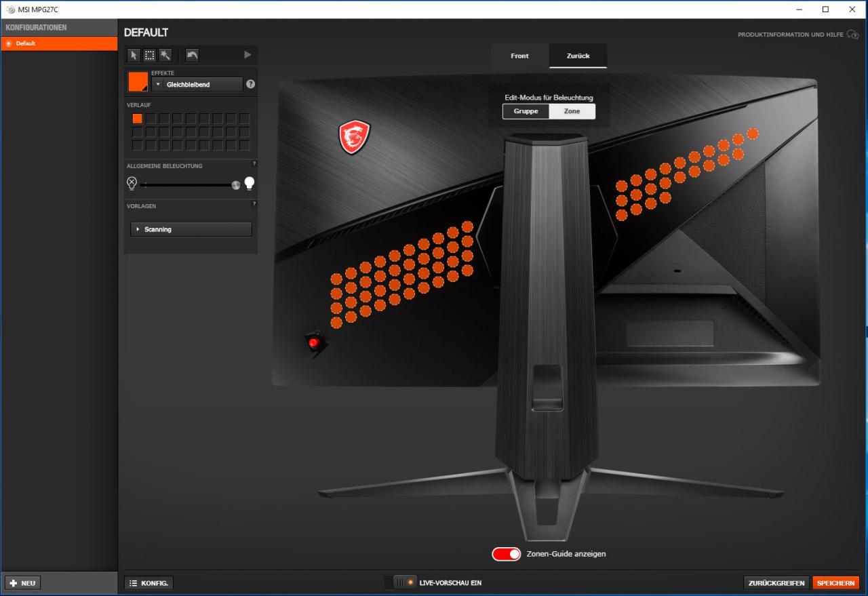Click the undo arrow icon
This screenshot has width=868, height=596.
(192, 56)
